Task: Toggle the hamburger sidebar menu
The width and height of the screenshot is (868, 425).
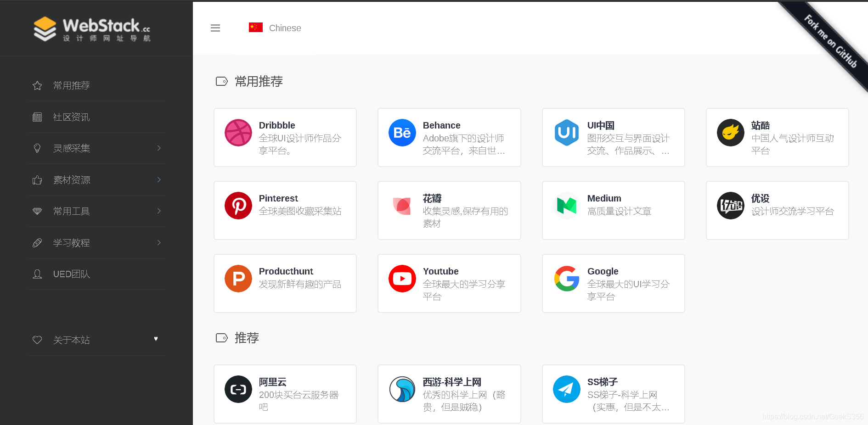Action: click(x=215, y=28)
